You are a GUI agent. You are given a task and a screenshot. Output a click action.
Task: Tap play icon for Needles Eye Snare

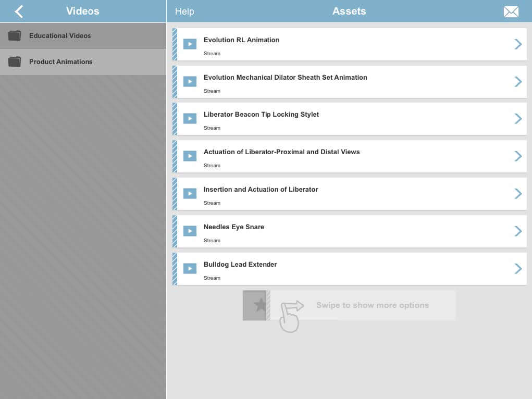(x=190, y=231)
